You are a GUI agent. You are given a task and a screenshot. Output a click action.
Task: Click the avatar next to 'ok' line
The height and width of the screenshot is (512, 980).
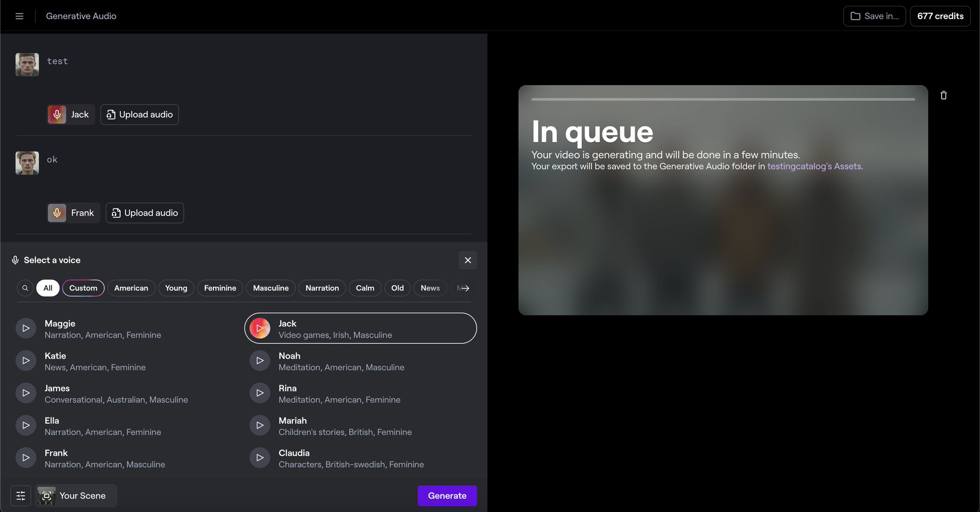tap(27, 163)
